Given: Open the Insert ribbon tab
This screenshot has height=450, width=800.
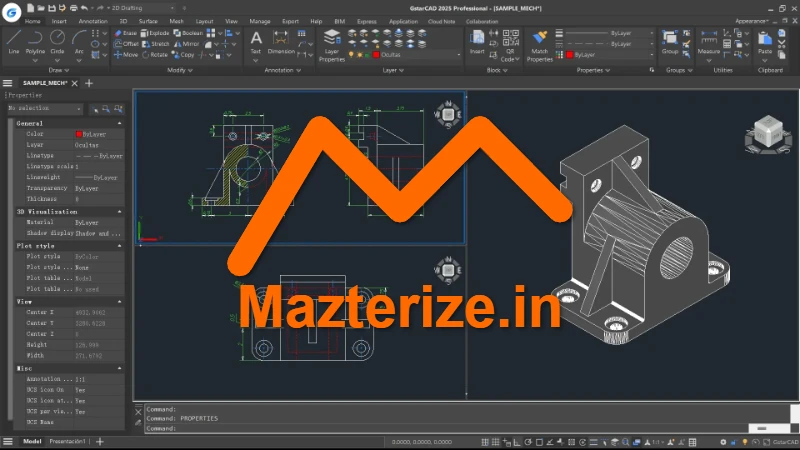Looking at the screenshot, I should click(x=59, y=21).
